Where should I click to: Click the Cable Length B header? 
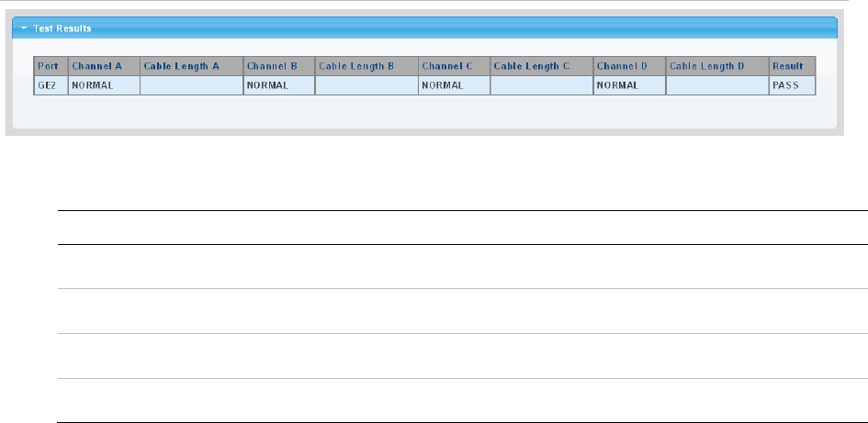pyautogui.click(x=366, y=66)
